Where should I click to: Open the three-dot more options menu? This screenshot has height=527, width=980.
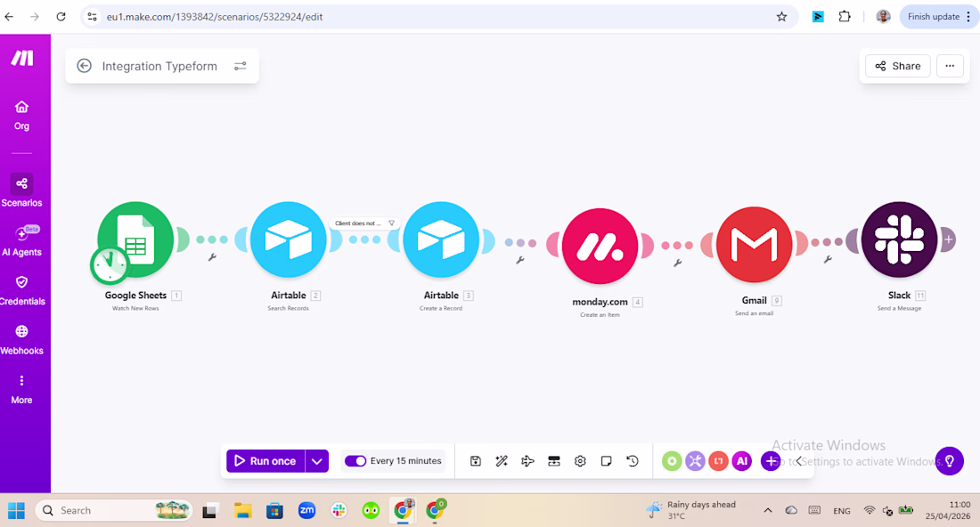coord(950,66)
